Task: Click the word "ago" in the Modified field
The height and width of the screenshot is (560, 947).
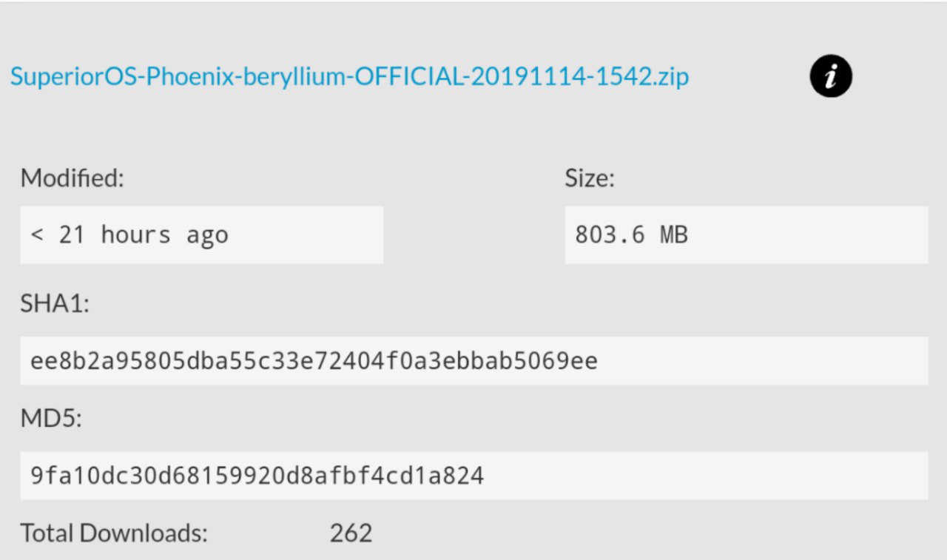Action: point(207,236)
